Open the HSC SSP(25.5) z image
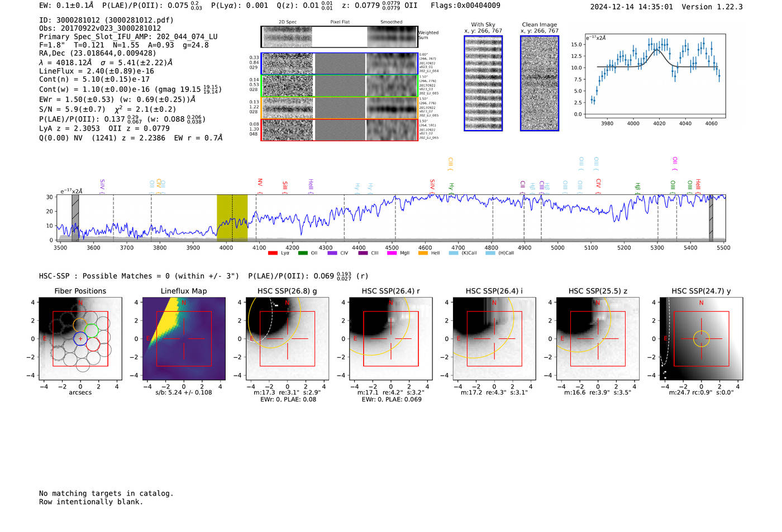 point(598,339)
